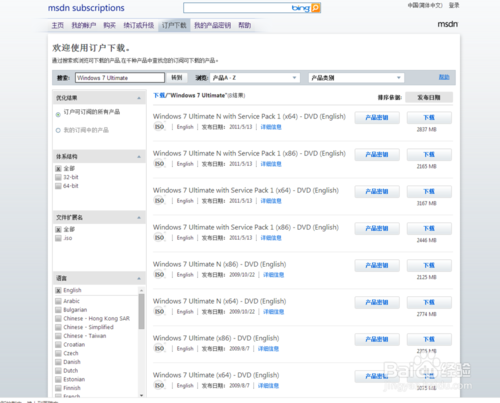Click the language list scrollbar down arrow

[x=141, y=395]
